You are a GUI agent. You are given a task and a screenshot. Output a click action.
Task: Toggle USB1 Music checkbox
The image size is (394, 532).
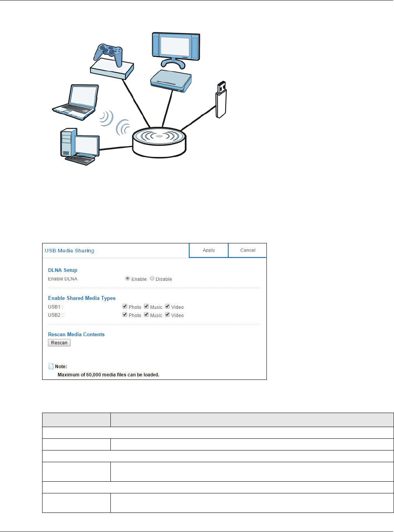[146, 307]
